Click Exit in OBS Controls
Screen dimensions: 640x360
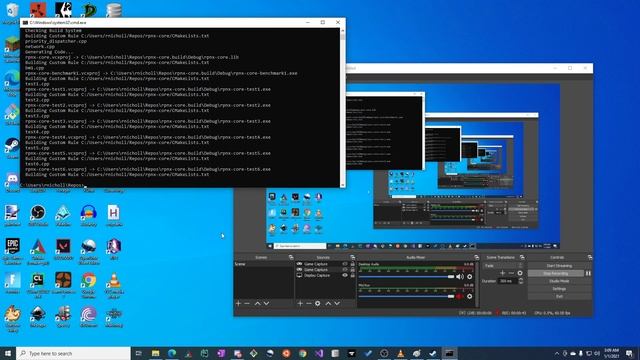pyautogui.click(x=559, y=296)
